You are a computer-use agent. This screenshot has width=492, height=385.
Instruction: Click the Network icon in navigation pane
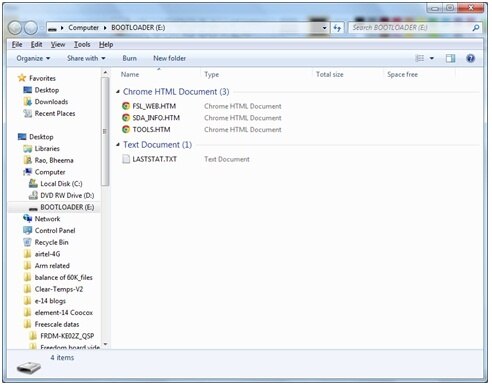(x=28, y=219)
